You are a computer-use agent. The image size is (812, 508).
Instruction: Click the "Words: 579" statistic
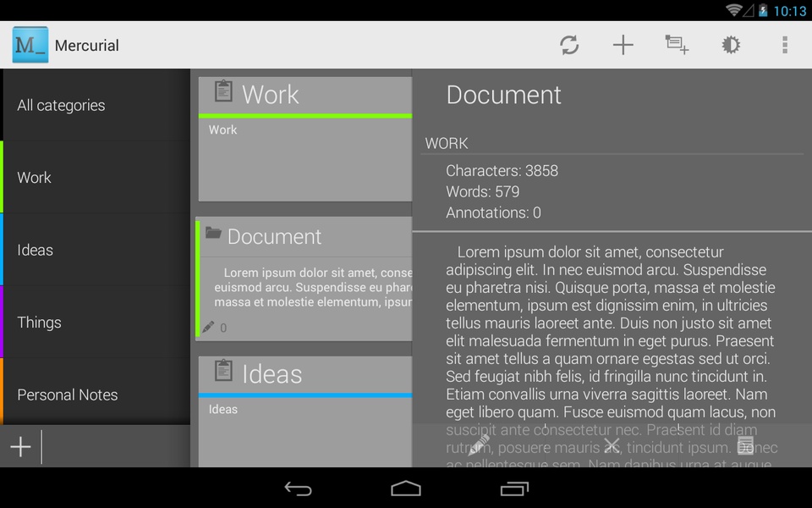point(483,192)
